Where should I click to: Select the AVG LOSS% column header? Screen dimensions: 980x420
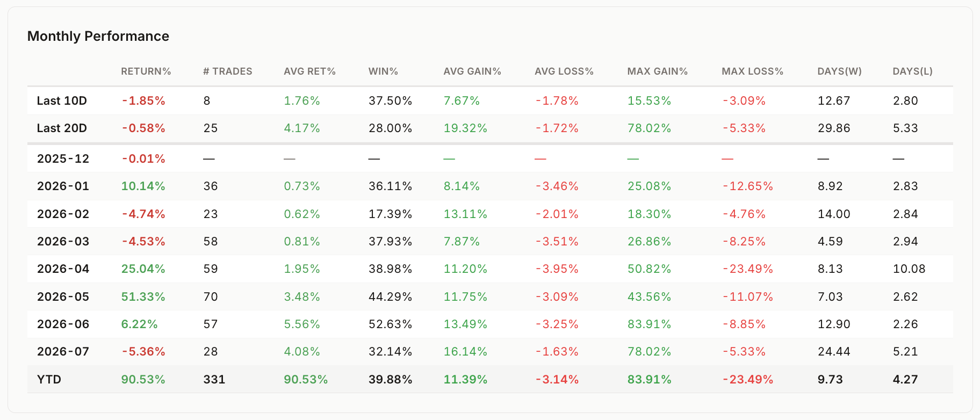pyautogui.click(x=564, y=71)
